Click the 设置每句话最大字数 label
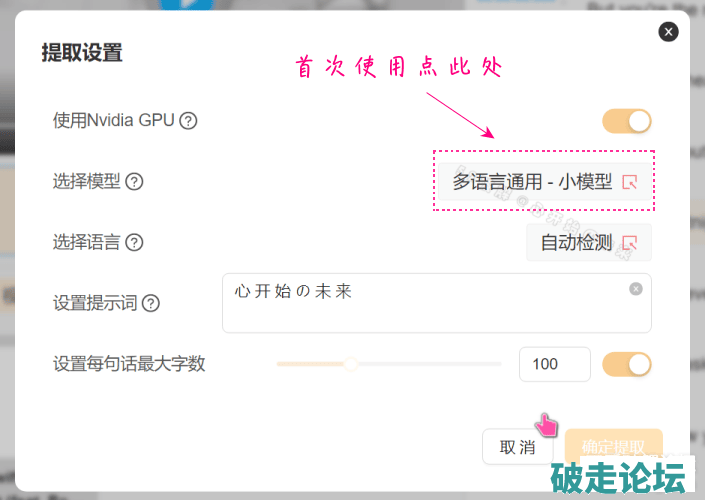This screenshot has width=705, height=500. click(x=129, y=364)
